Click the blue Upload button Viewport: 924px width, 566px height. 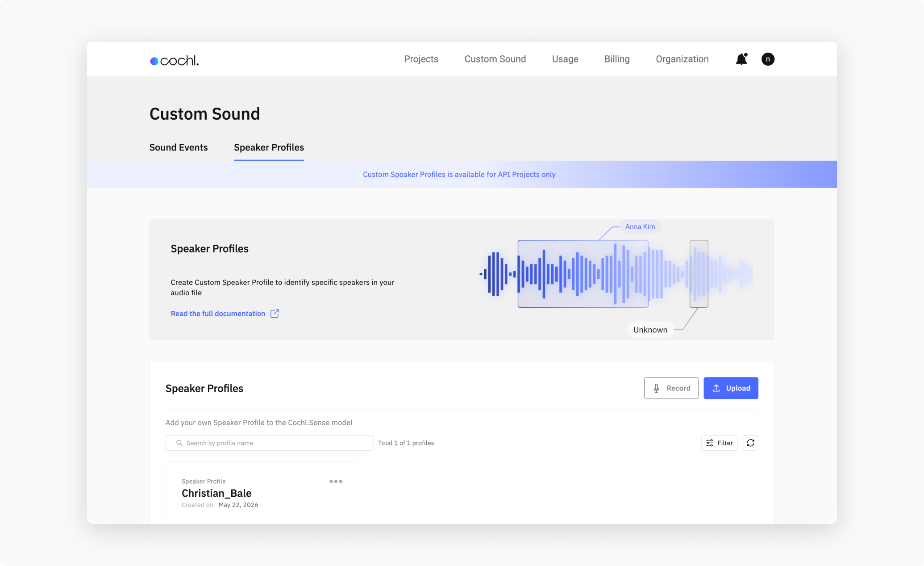tap(731, 388)
